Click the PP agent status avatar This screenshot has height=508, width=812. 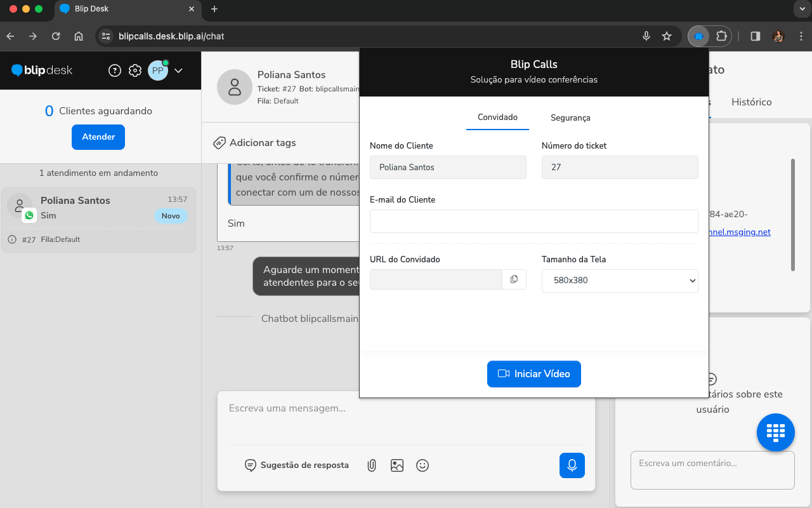pos(158,70)
